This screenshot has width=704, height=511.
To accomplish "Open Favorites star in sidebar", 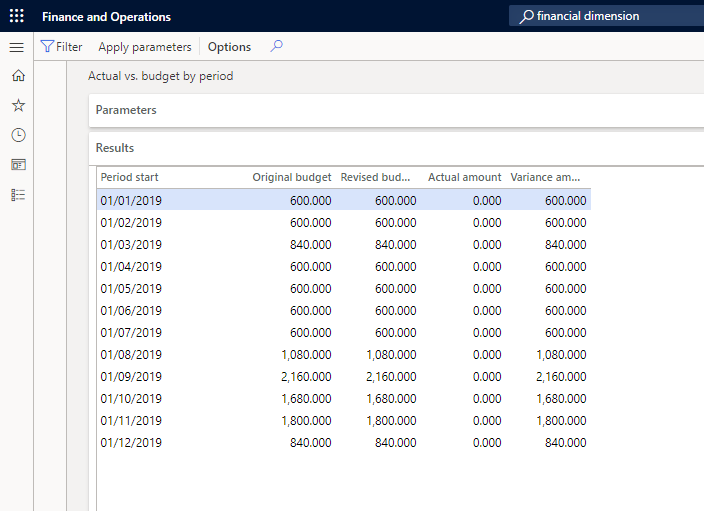I will coord(18,105).
